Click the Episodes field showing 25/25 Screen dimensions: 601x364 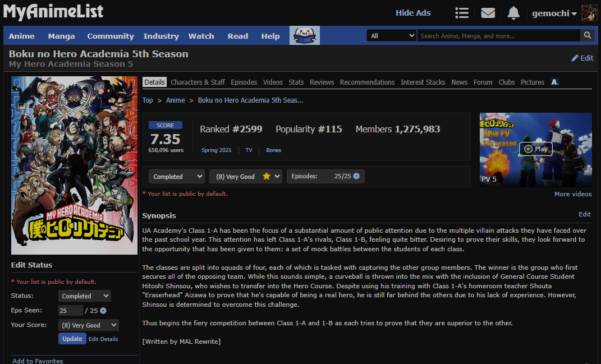point(325,176)
